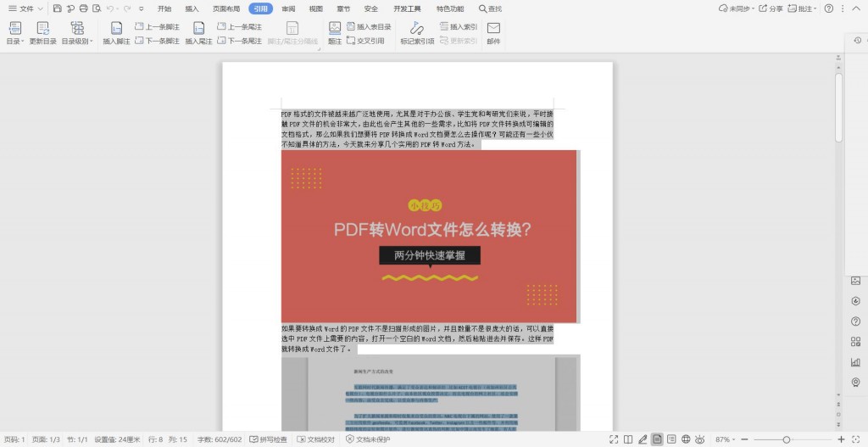Click the zoom slider handle
Viewport: 868px width, 447px height.
coord(787,439)
